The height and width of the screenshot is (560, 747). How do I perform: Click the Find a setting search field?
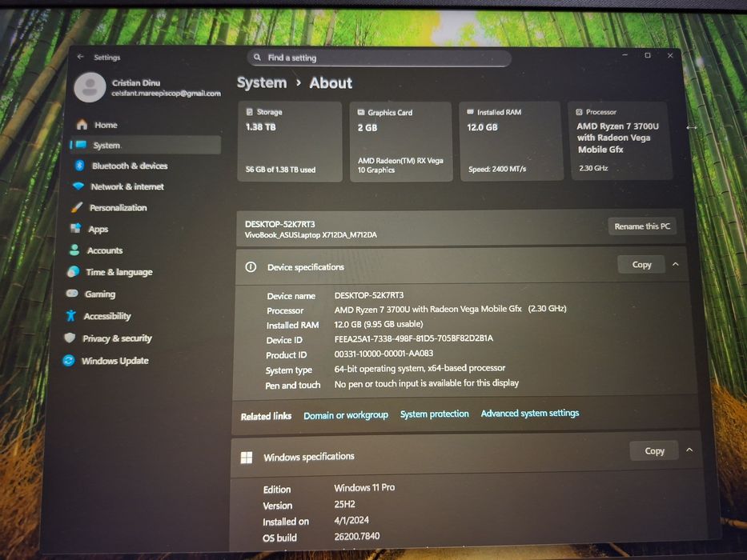pos(380,58)
